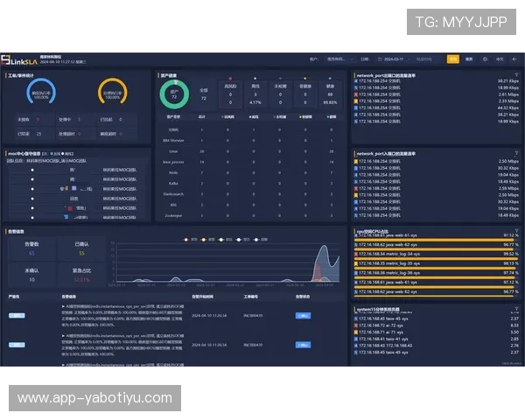Open the customer selection dropdown
The height and width of the screenshot is (420, 525).
(x=336, y=59)
